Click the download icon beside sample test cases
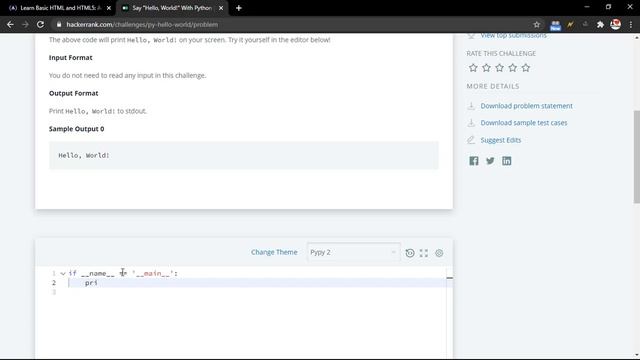 [x=471, y=123]
